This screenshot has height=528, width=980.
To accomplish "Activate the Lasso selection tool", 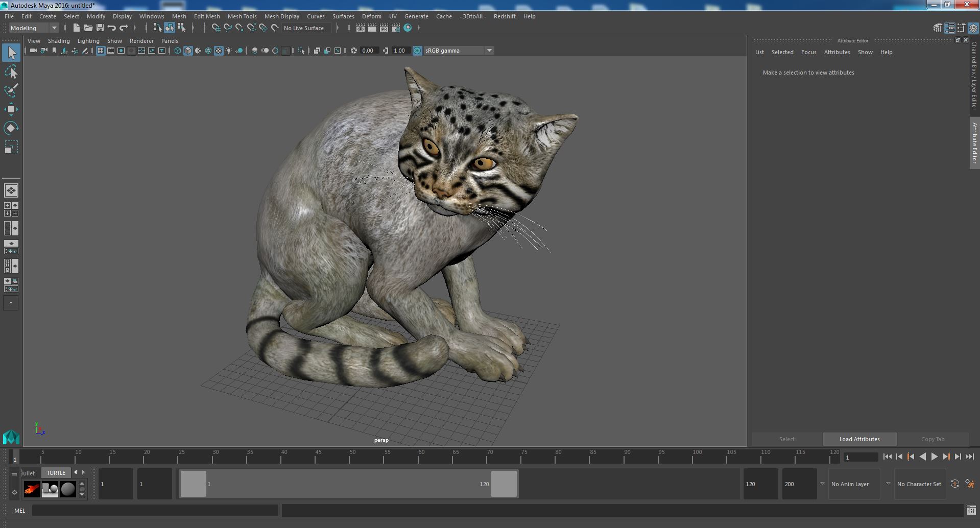I will click(11, 72).
